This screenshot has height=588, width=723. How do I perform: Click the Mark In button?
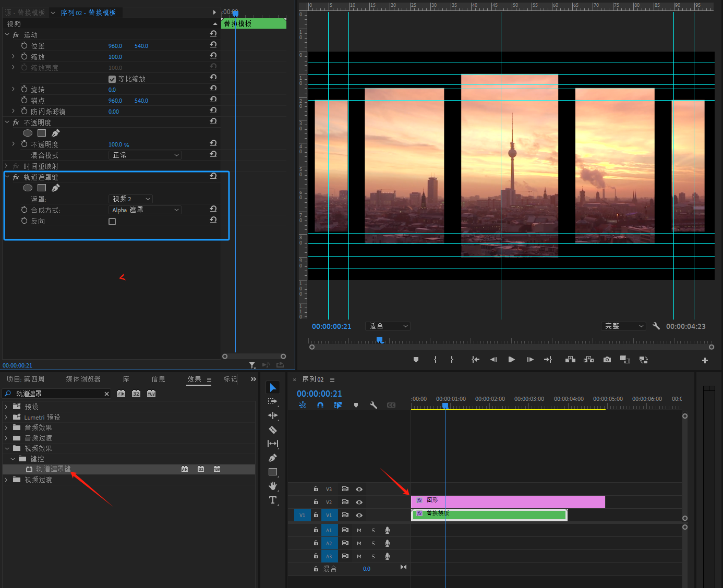coord(435,360)
